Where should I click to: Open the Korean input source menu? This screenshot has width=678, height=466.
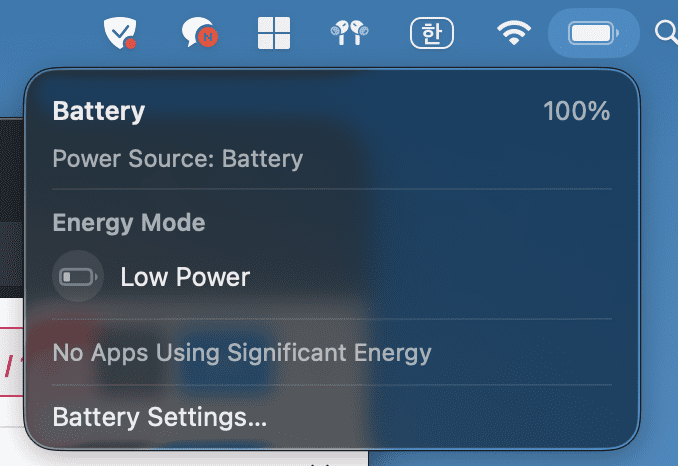(432, 33)
